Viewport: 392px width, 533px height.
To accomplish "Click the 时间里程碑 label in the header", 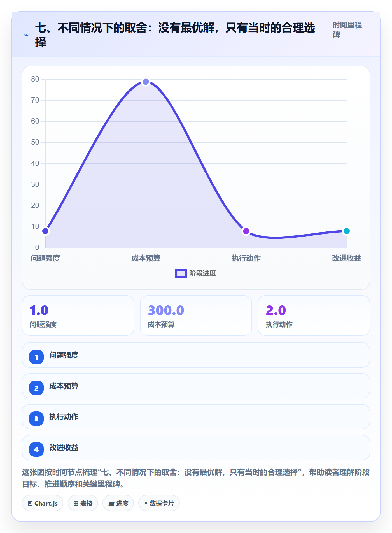I will tap(347, 30).
